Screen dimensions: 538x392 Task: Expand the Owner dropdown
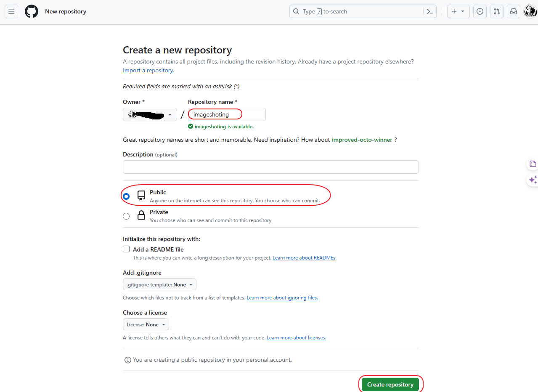[150, 114]
